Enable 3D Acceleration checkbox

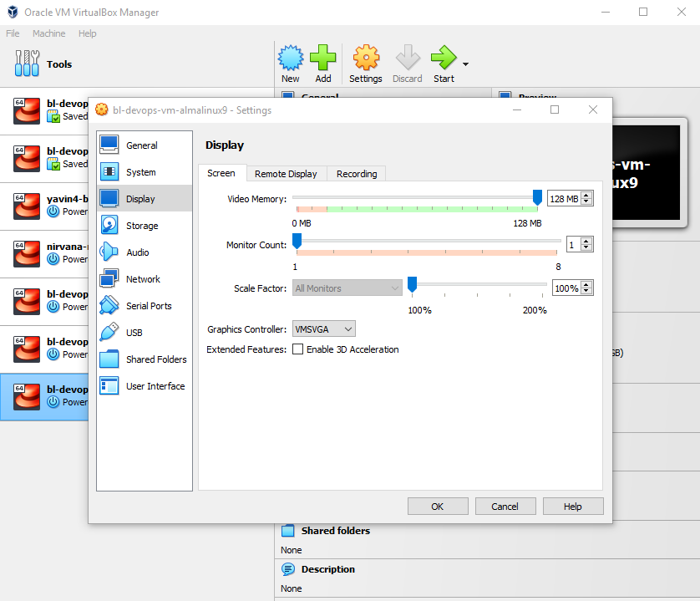coord(297,349)
